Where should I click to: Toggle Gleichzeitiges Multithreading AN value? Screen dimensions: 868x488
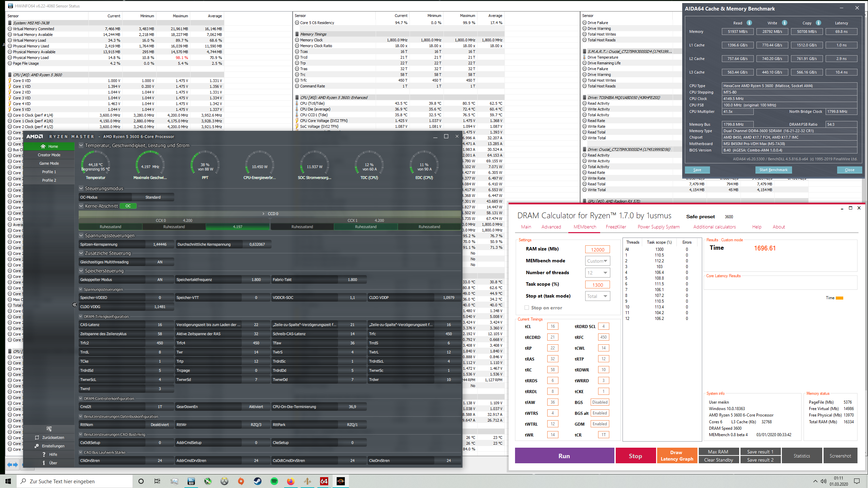pos(160,262)
